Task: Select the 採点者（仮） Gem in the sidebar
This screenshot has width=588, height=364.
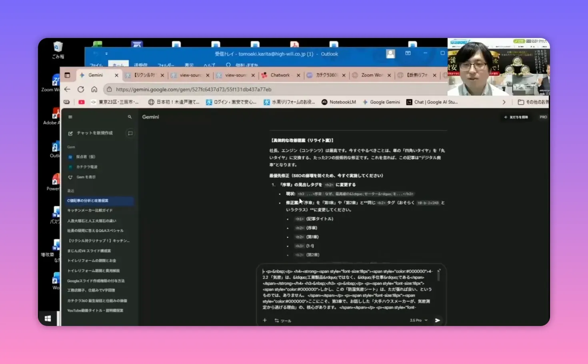Action: pyautogui.click(x=85, y=156)
